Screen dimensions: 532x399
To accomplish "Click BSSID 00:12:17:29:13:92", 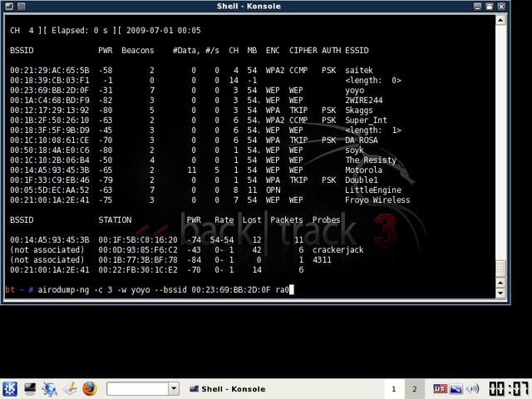I will click(x=50, y=111).
